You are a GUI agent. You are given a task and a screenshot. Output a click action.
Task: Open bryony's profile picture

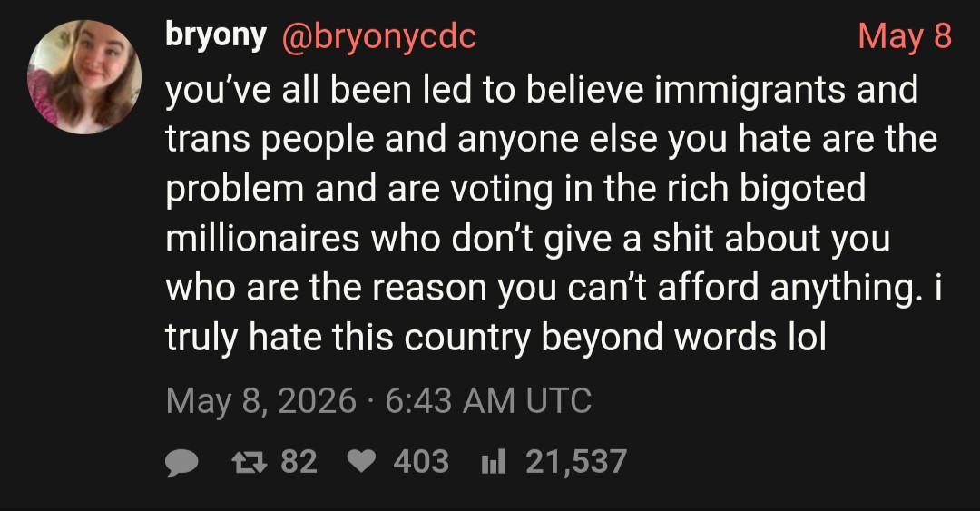[x=84, y=76]
